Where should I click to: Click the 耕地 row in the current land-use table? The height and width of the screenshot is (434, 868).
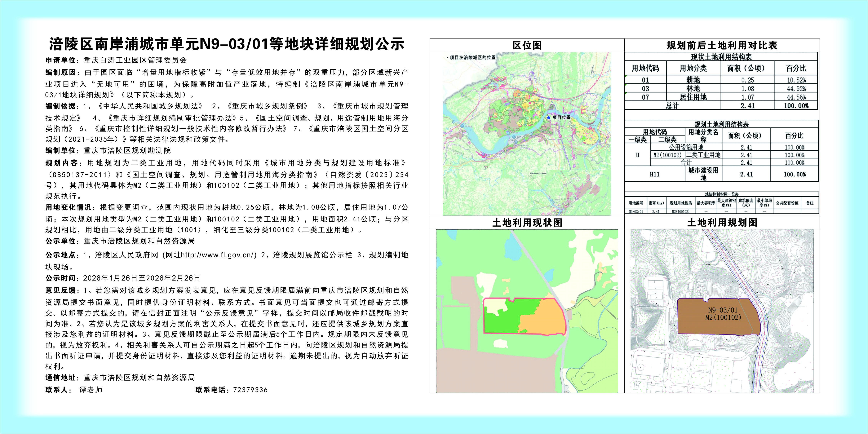point(693,80)
